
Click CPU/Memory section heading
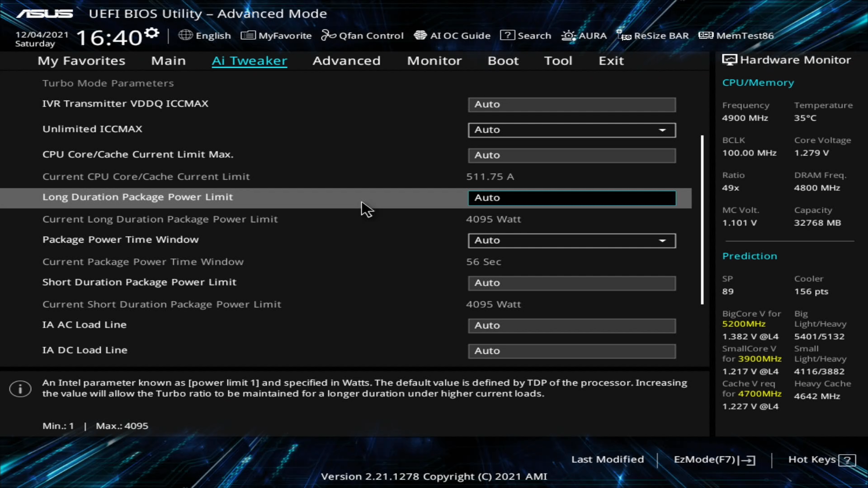pos(758,83)
